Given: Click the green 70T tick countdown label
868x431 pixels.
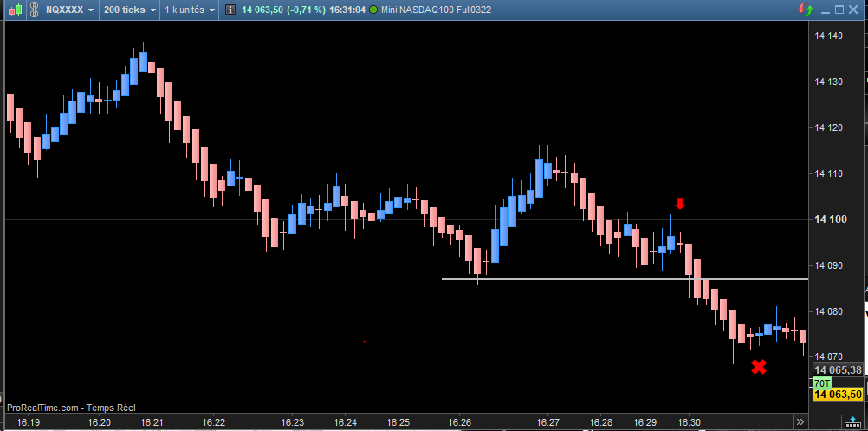Looking at the screenshot, I should [x=821, y=382].
